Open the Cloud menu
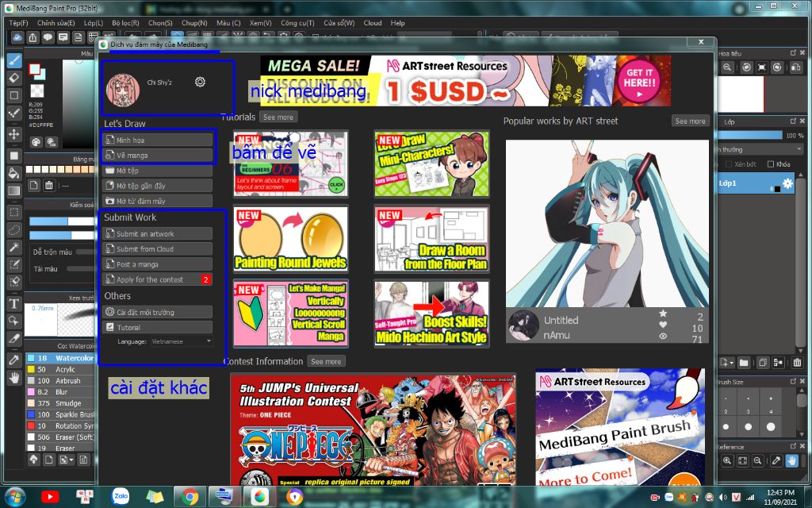Image resolution: width=812 pixels, height=508 pixels. [373, 23]
